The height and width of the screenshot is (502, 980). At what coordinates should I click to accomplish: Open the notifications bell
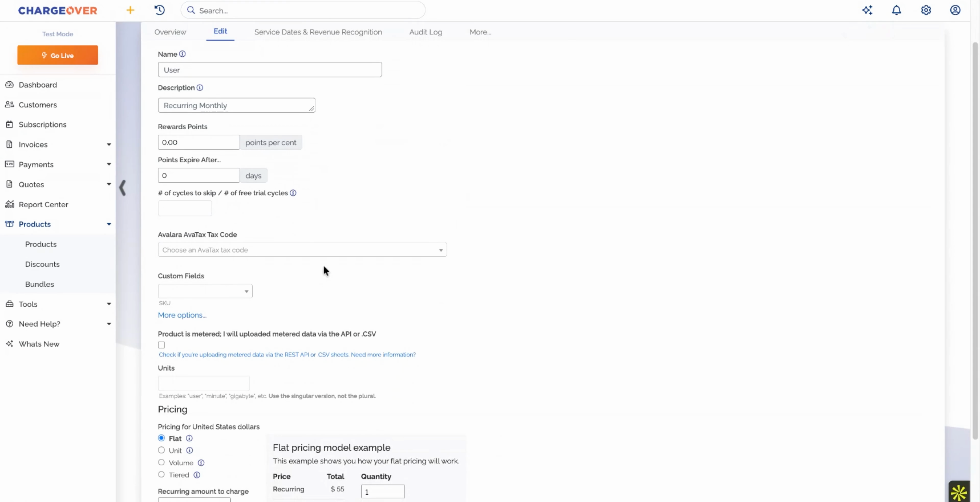click(896, 10)
